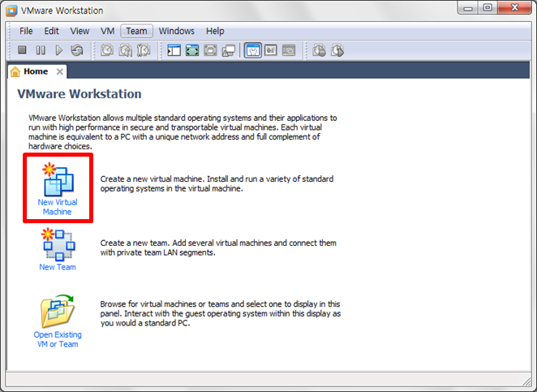Toggle the sidebar view toolbar icon

tap(174, 50)
